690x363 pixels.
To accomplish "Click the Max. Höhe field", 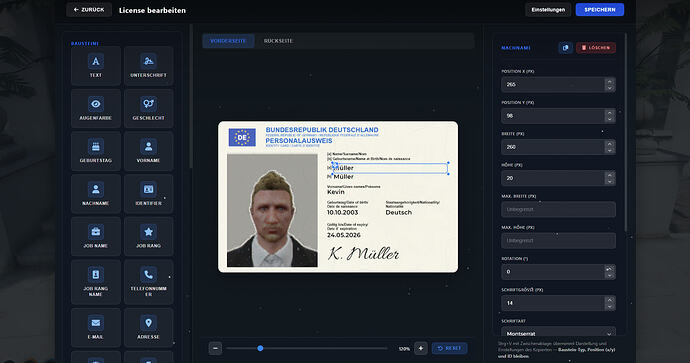I will 558,241.
